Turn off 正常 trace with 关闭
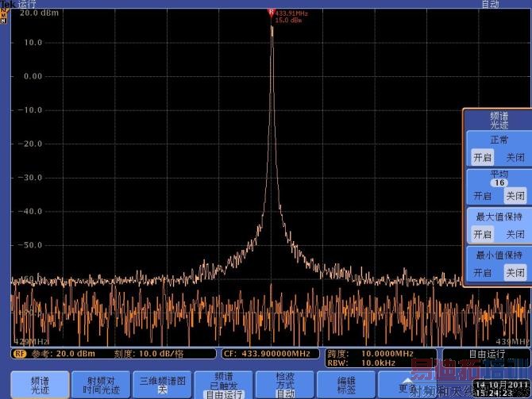 pyautogui.click(x=515, y=157)
